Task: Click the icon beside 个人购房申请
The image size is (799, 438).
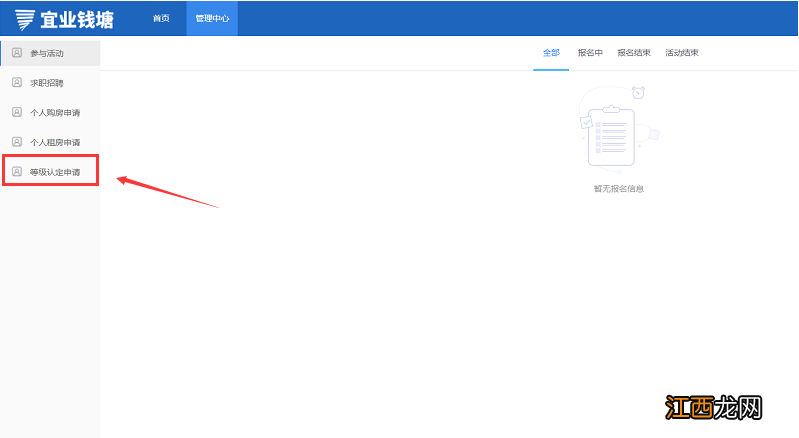Action: pos(16,112)
